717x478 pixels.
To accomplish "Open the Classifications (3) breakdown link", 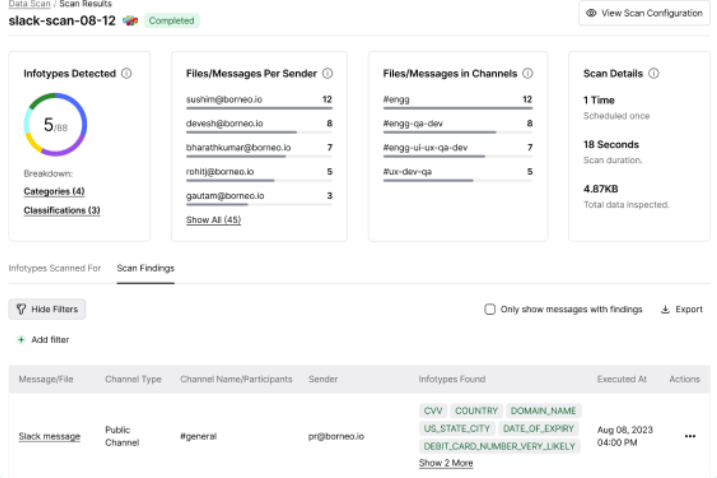I will [61, 210].
